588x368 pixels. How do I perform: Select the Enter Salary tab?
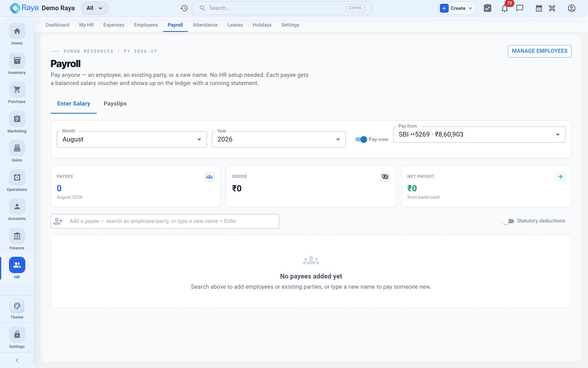pyautogui.click(x=73, y=104)
